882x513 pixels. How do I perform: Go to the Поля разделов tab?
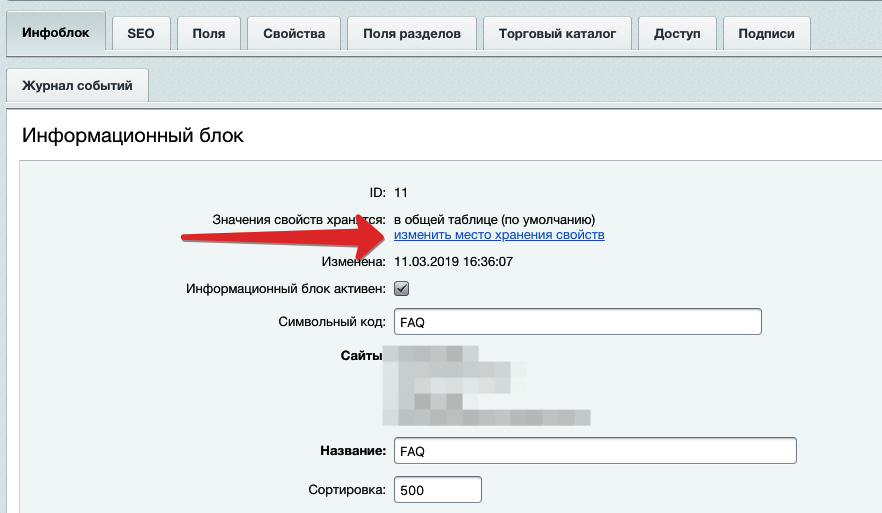pos(411,34)
